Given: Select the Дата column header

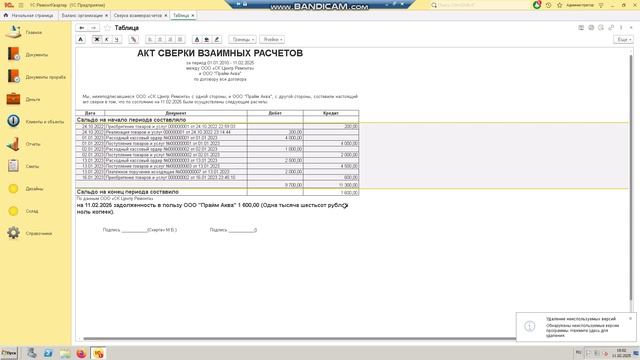Looking at the screenshot, I should coord(90,113).
